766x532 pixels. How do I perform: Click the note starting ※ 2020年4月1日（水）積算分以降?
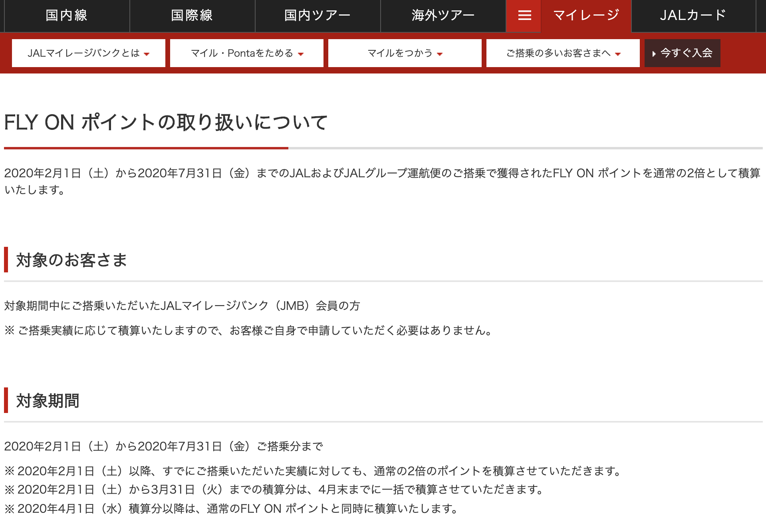click(232, 509)
